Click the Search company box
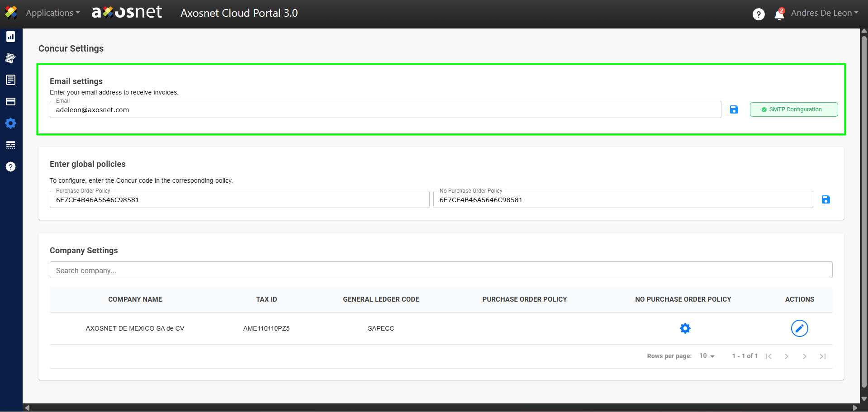This screenshot has width=868, height=412. [x=441, y=270]
